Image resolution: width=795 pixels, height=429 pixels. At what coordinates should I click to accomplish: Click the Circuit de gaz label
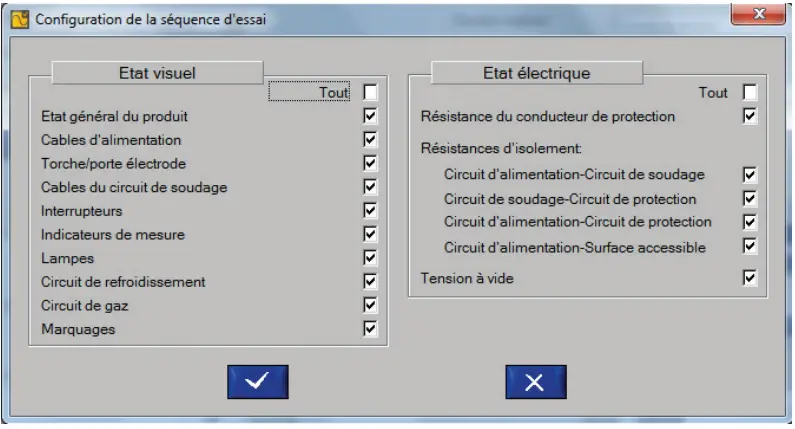click(x=85, y=306)
